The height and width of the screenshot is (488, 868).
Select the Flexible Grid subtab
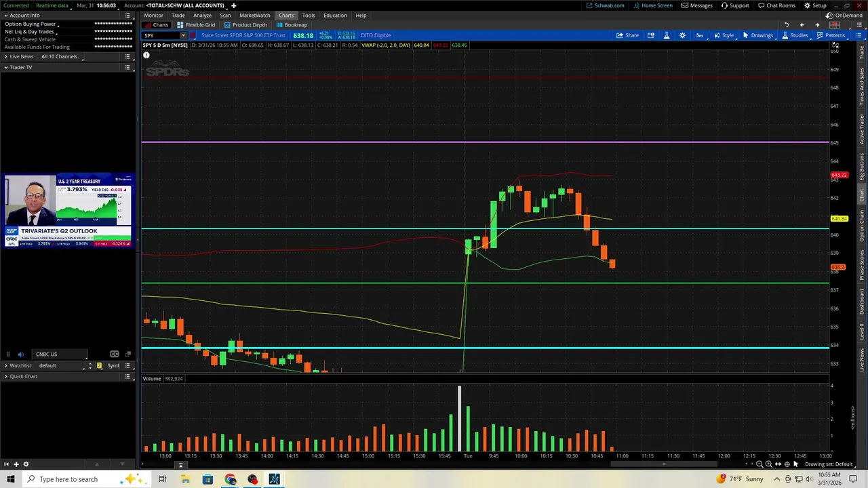pyautogui.click(x=196, y=25)
